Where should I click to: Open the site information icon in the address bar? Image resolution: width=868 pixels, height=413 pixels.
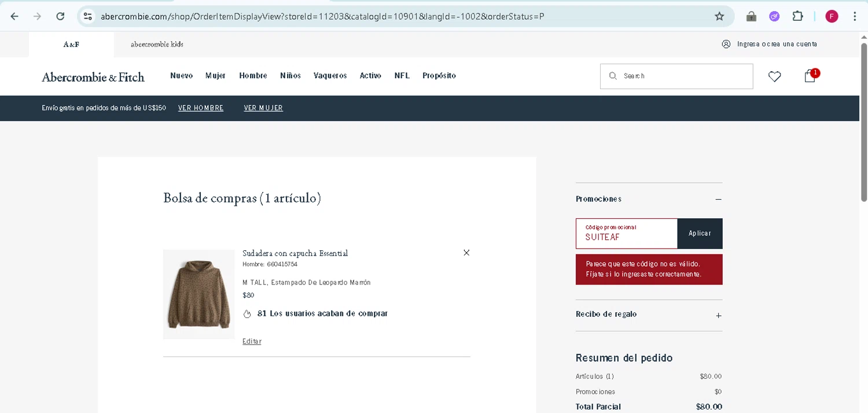pos(87,16)
